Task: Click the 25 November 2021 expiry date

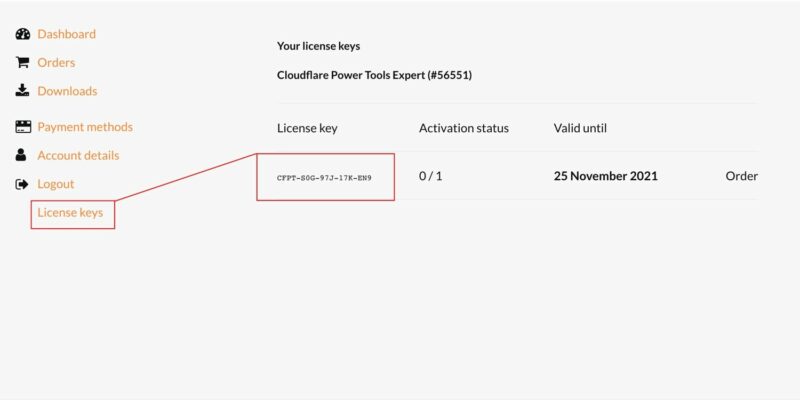Action: (605, 176)
